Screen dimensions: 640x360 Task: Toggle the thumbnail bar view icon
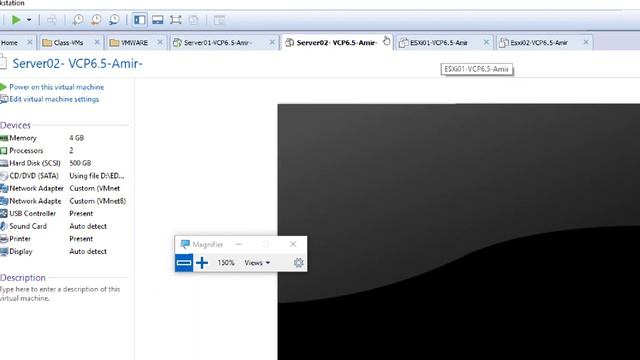[x=158, y=20]
